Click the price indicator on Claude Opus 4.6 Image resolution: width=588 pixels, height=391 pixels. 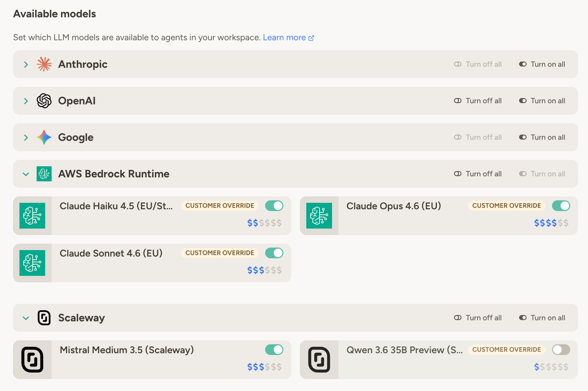(x=551, y=223)
